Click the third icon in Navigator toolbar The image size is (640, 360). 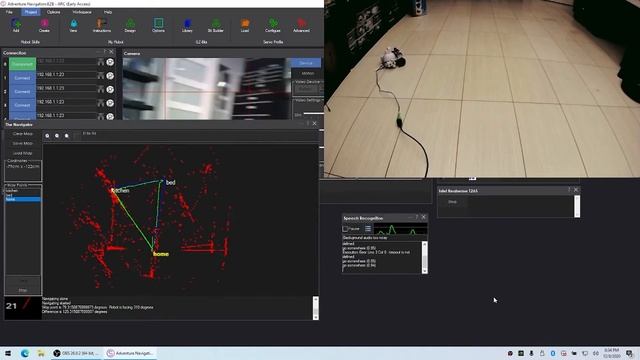click(67, 136)
